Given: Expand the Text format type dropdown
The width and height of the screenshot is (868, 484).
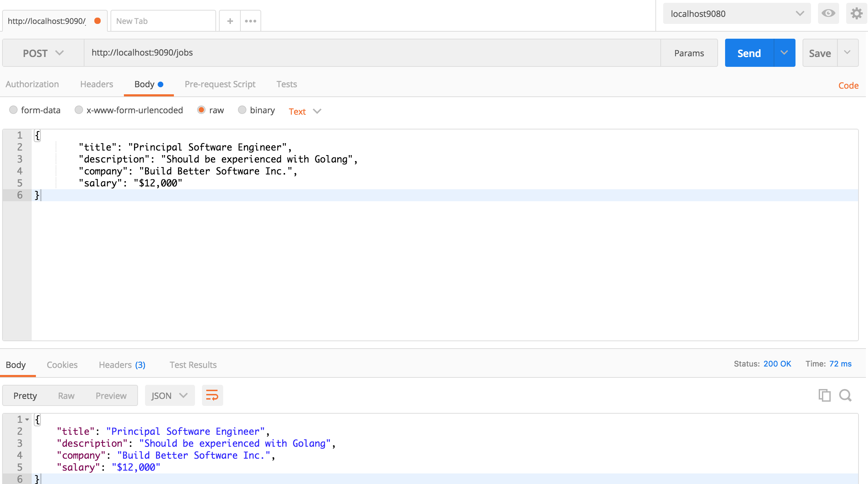Looking at the screenshot, I should point(304,110).
